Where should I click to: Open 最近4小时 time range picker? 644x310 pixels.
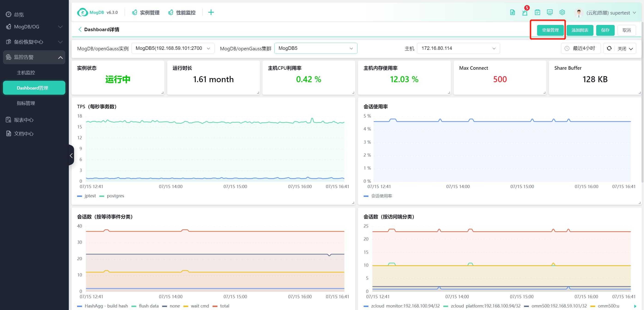coord(581,48)
